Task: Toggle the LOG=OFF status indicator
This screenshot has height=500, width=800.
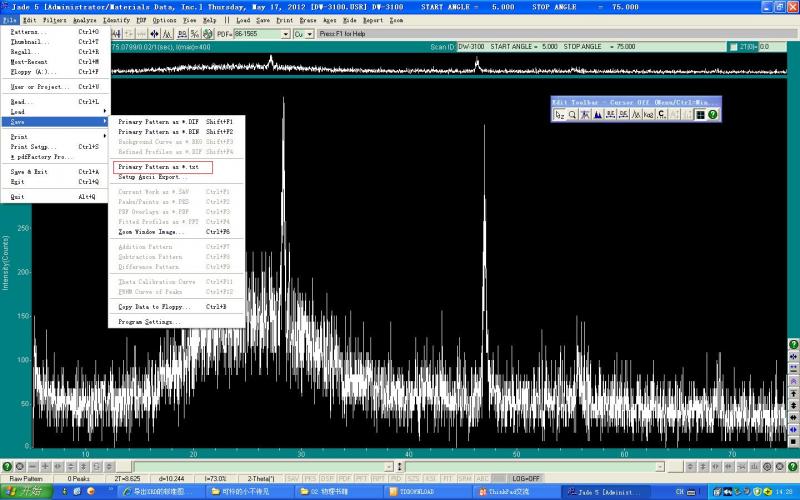Action: coord(526,479)
